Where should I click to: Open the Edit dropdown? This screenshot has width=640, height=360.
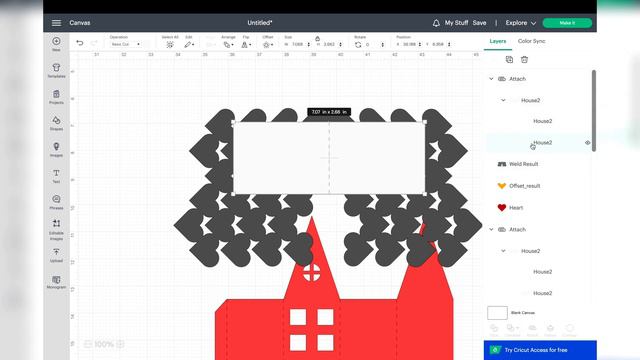[189, 44]
